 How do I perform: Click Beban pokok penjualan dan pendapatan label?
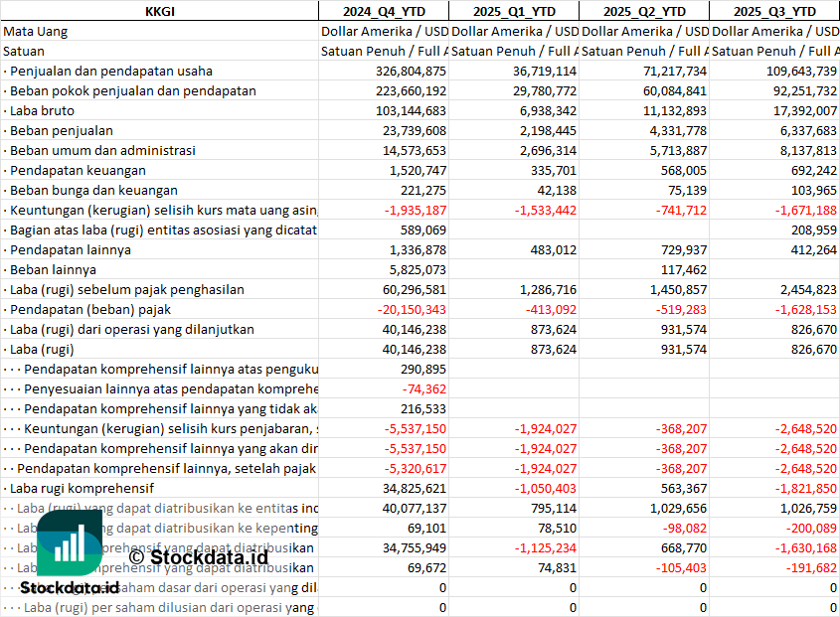[x=133, y=90]
